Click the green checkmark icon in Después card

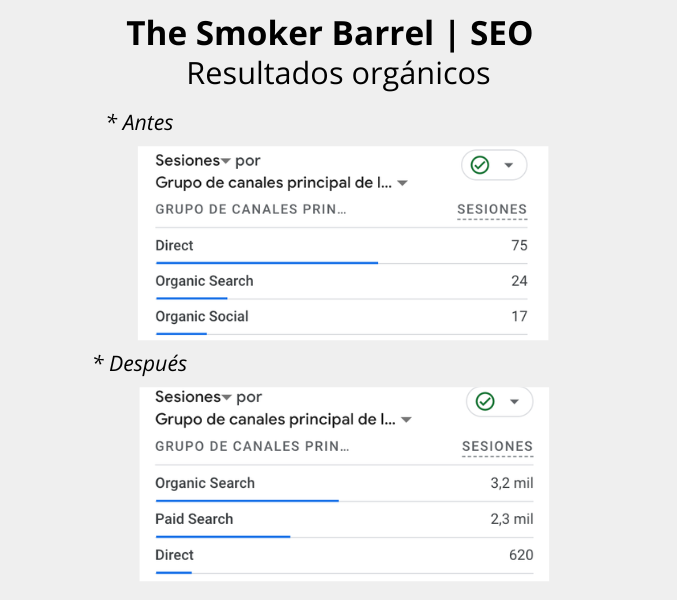pos(485,401)
